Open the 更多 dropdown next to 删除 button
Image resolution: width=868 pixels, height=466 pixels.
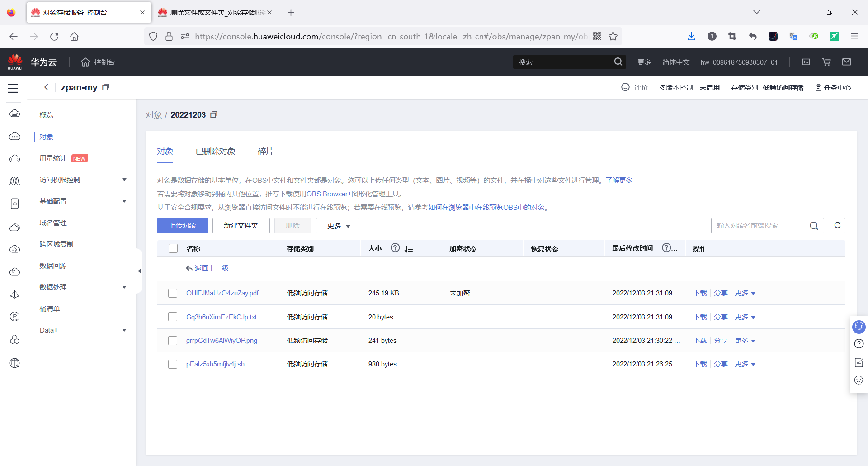click(338, 225)
